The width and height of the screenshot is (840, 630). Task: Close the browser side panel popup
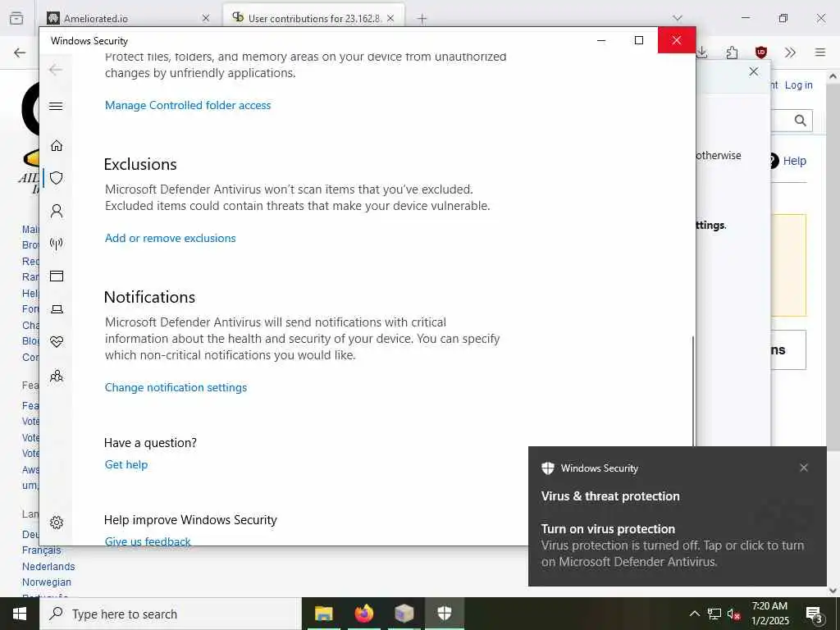coord(754,71)
